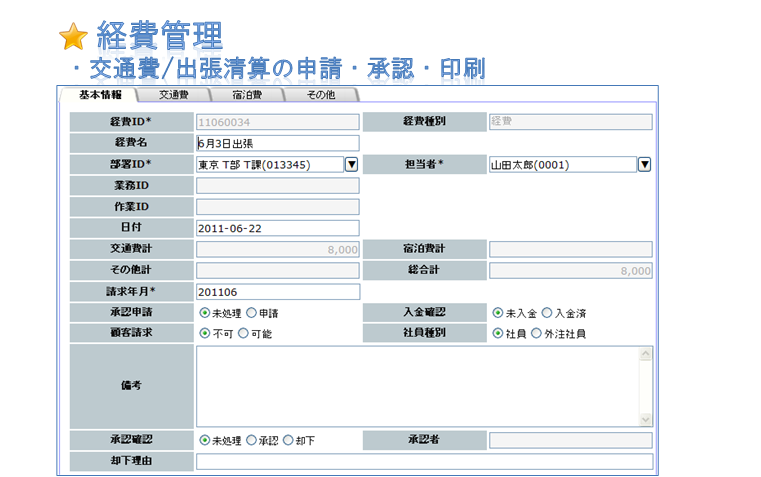Select 不可 radio for 顧客請求
Viewport: 761px width, 477px height.
coord(204,333)
